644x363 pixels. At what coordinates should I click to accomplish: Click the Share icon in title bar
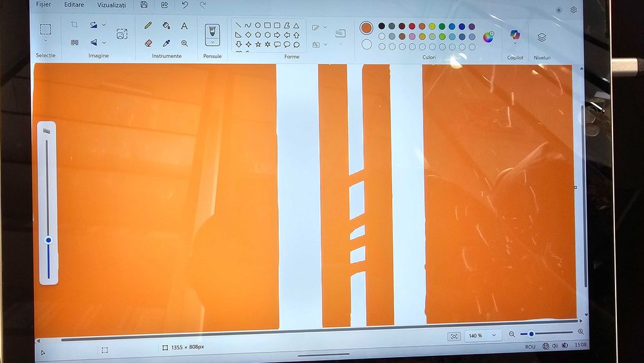coord(165,5)
